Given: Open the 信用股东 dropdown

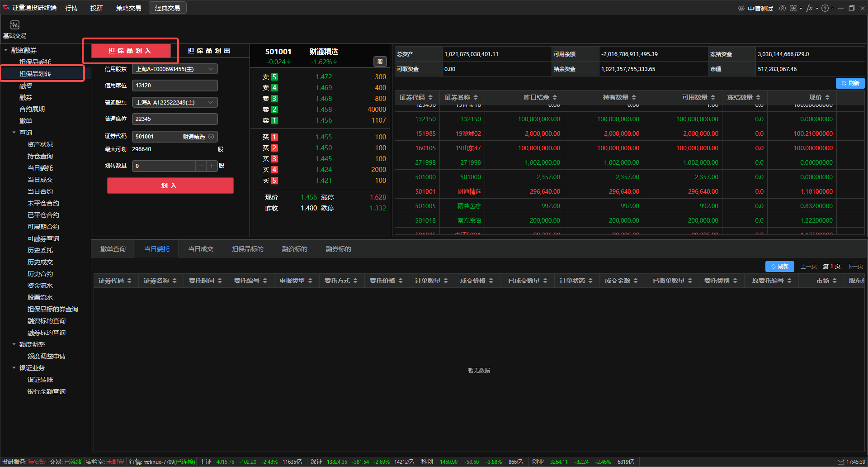Looking at the screenshot, I should pyautogui.click(x=175, y=69).
